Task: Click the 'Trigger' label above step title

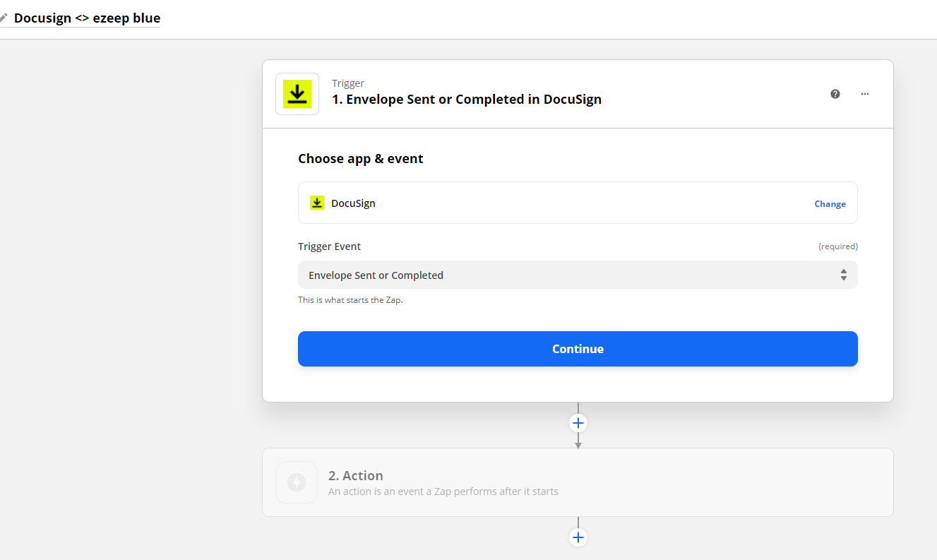Action: click(x=348, y=83)
